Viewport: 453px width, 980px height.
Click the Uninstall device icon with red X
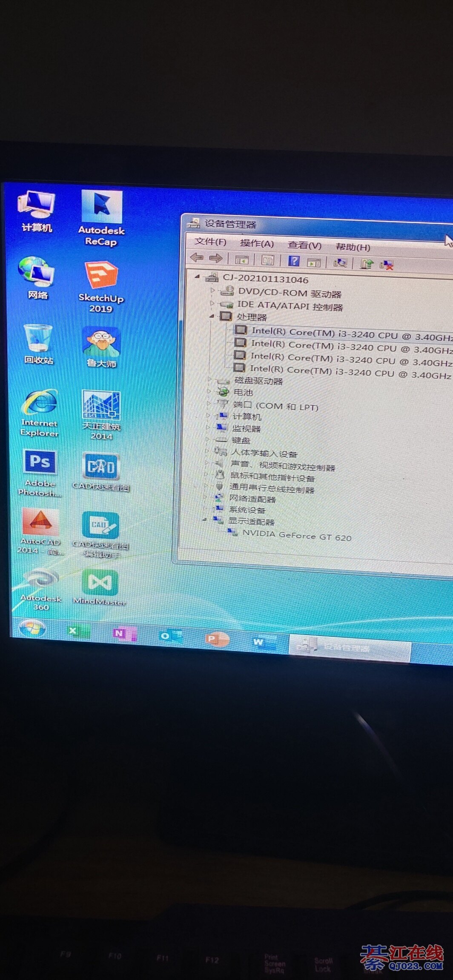coord(387,265)
